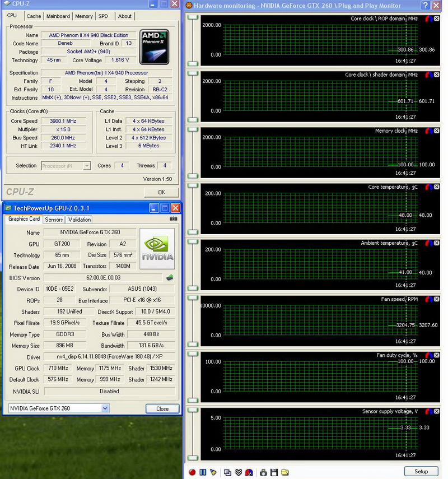Select the Memory tab in CPU-Z
448x479 pixels.
pos(83,16)
